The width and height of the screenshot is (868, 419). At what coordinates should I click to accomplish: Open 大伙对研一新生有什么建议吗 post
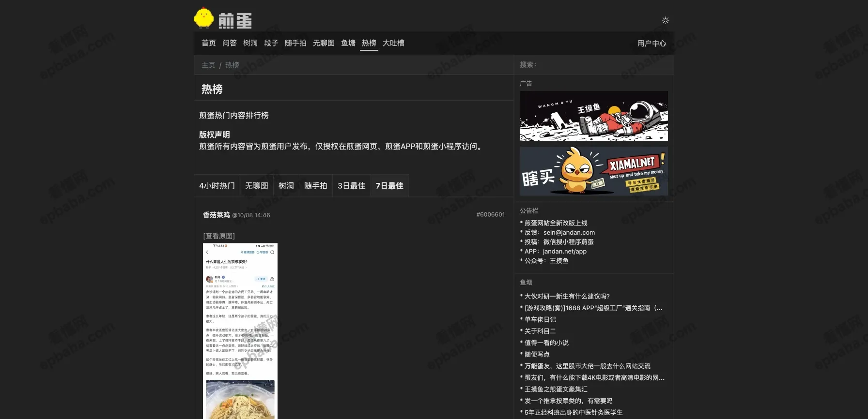[x=567, y=296]
